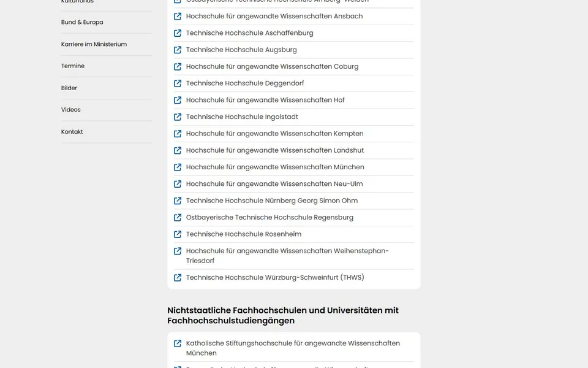This screenshot has height=368, width=588.
Task: Open Hochschule für angewandte Wissenschaften Hof link
Action: pos(265,100)
